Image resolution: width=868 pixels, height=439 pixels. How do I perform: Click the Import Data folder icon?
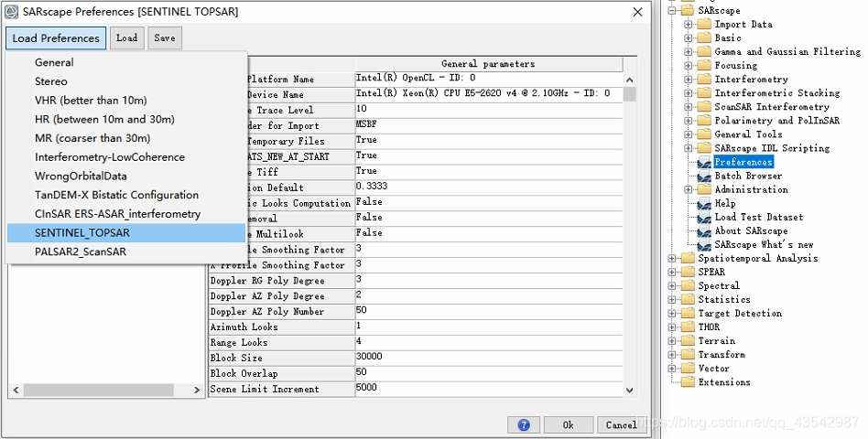(704, 25)
